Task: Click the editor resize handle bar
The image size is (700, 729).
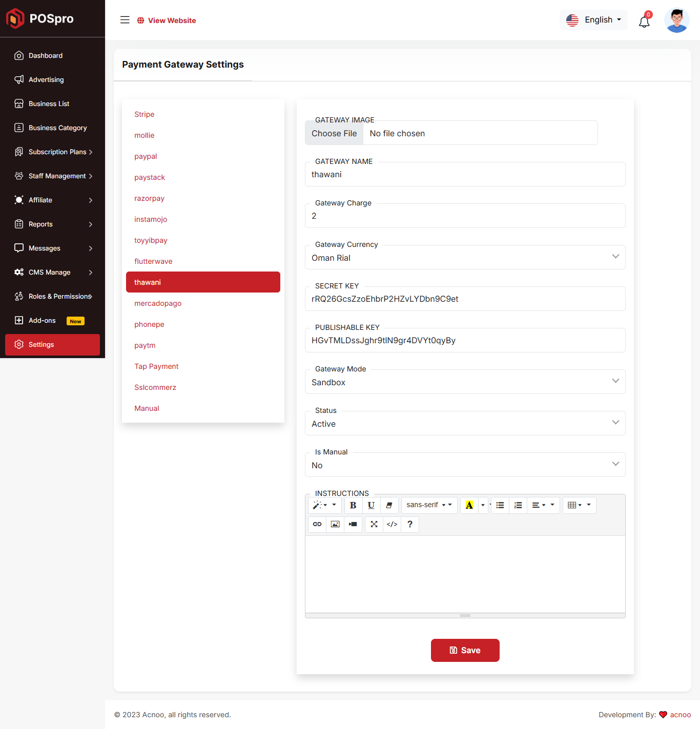Action: [465, 615]
